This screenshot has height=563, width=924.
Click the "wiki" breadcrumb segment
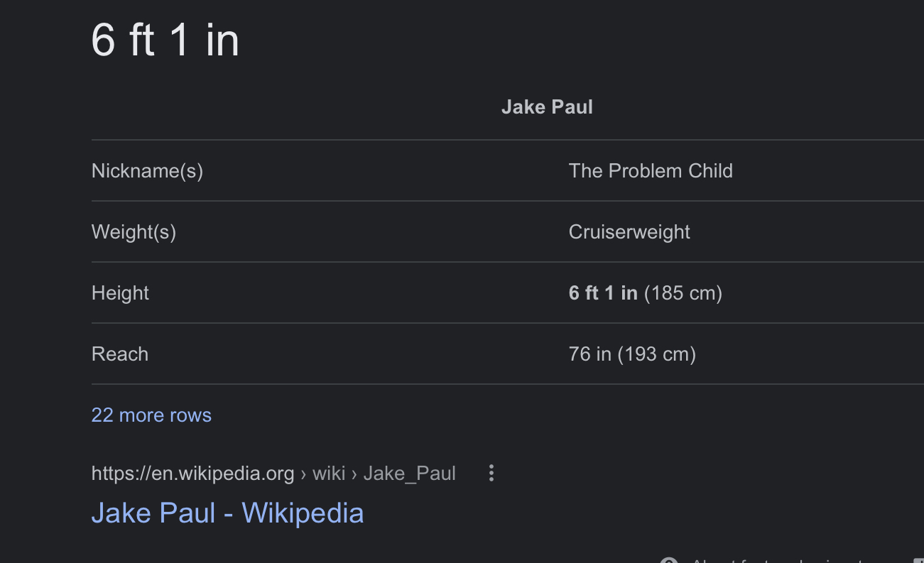pos(329,474)
